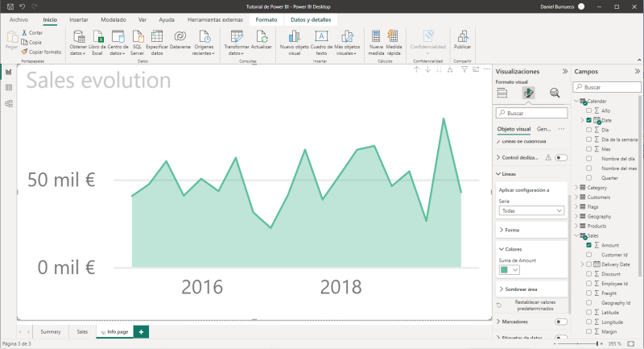The height and width of the screenshot is (349, 644).
Task: Expand the Customers table in Campos
Action: click(576, 197)
